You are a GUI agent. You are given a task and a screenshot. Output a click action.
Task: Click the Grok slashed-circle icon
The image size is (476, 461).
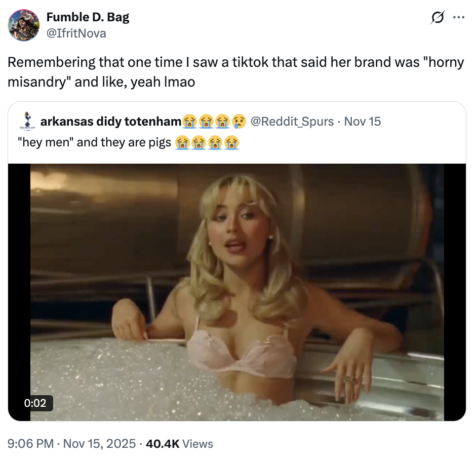tap(439, 17)
